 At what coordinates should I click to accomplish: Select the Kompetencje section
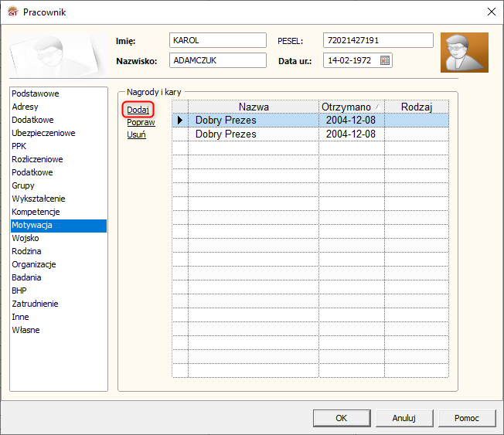click(59, 212)
